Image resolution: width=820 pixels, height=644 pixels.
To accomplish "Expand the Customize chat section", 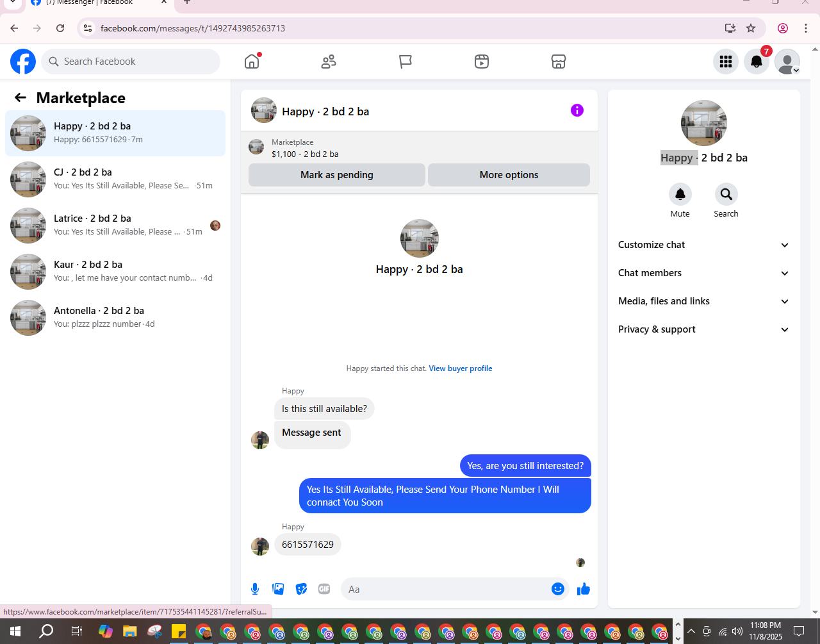I will click(x=704, y=245).
